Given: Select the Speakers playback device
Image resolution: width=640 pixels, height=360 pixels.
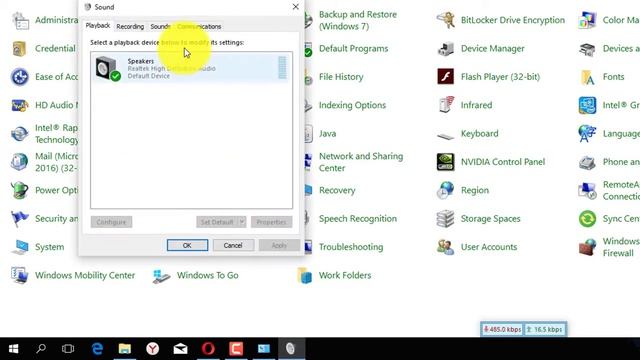Looking at the screenshot, I should (191, 68).
